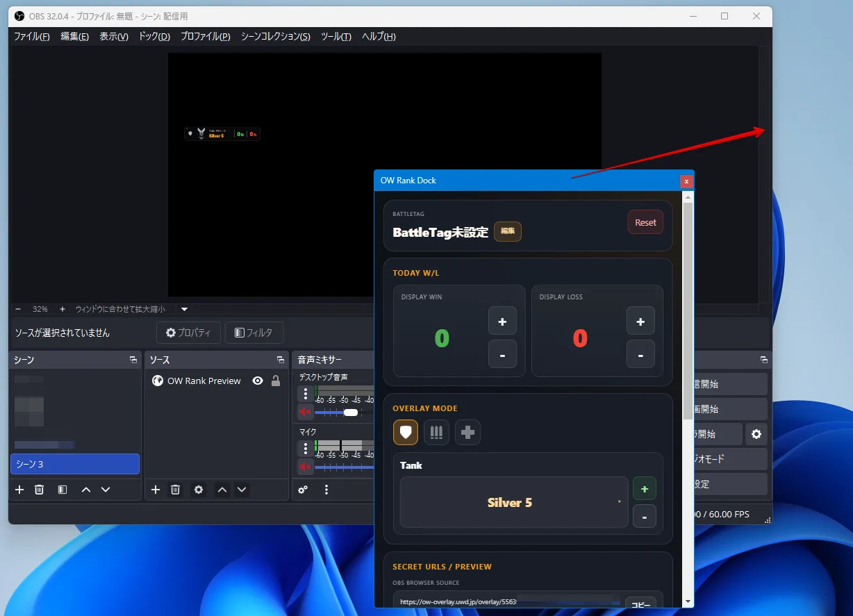Click プロパティ button
This screenshot has width=853, height=616.
[188, 333]
